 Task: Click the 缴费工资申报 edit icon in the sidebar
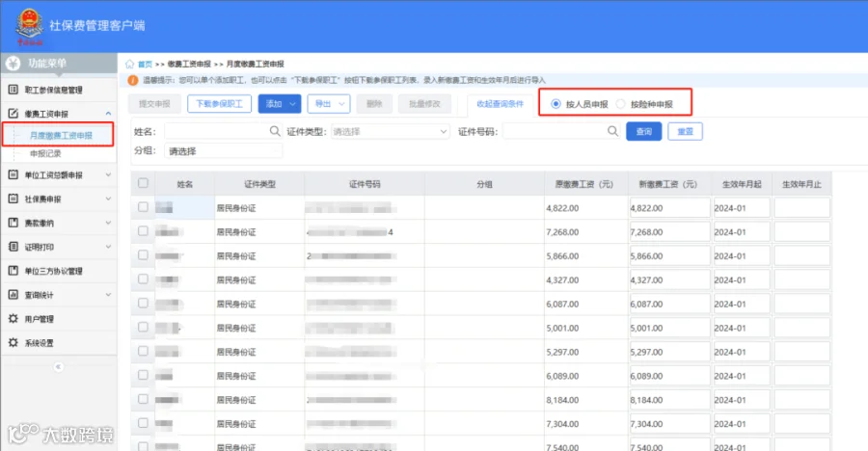[x=14, y=114]
